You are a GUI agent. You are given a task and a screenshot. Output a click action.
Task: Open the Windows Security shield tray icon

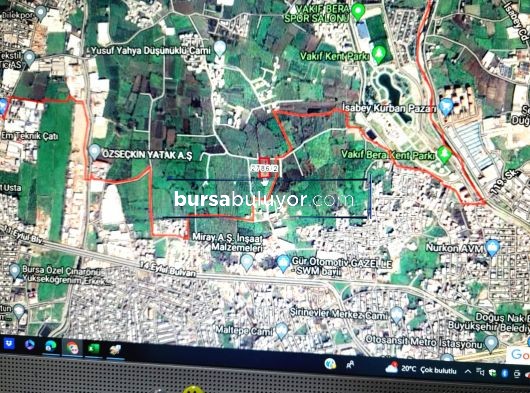point(493,373)
